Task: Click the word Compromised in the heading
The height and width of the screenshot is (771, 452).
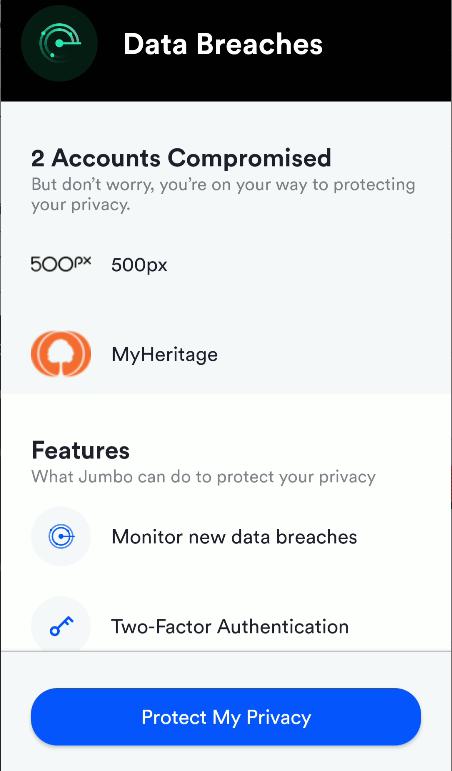Action: [x=249, y=158]
